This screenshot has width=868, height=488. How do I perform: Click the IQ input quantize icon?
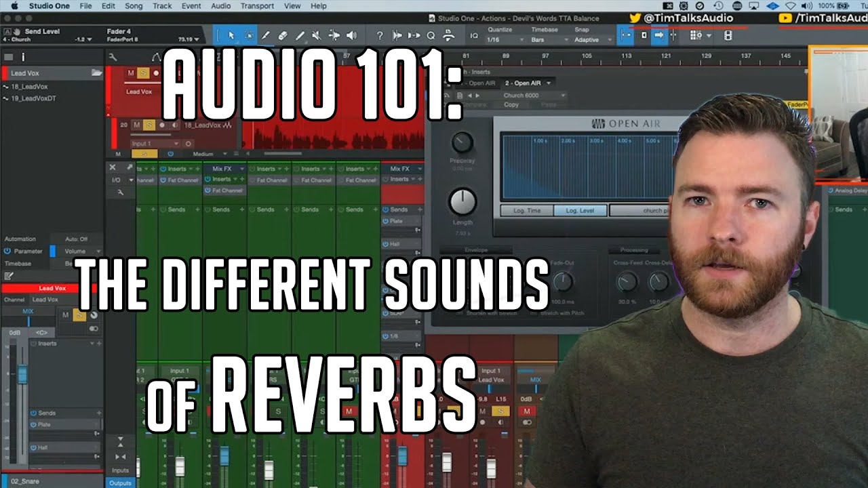tap(473, 35)
